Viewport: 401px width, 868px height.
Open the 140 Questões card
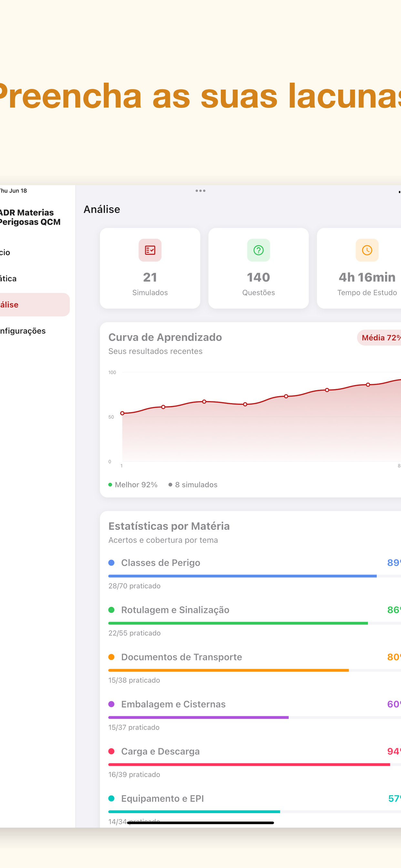click(259, 268)
